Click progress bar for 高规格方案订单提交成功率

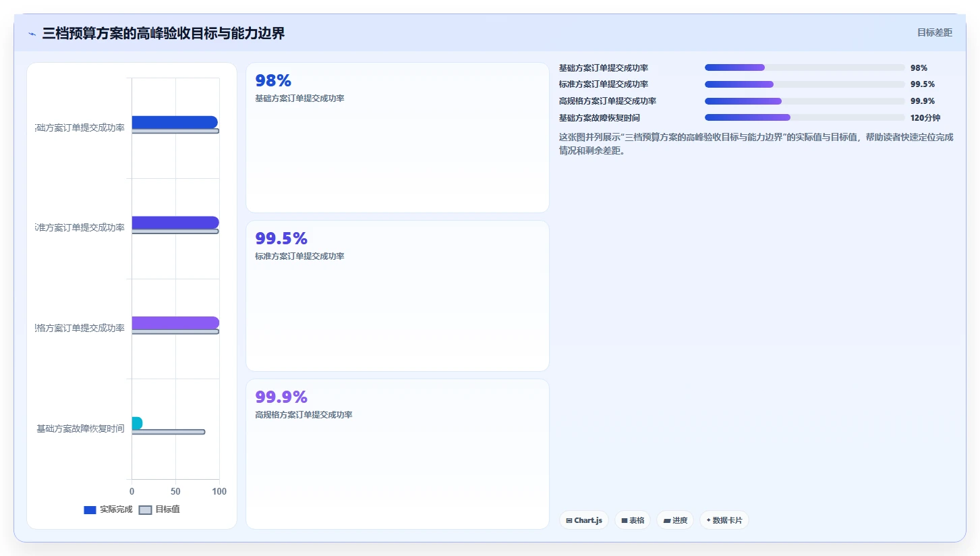[805, 101]
